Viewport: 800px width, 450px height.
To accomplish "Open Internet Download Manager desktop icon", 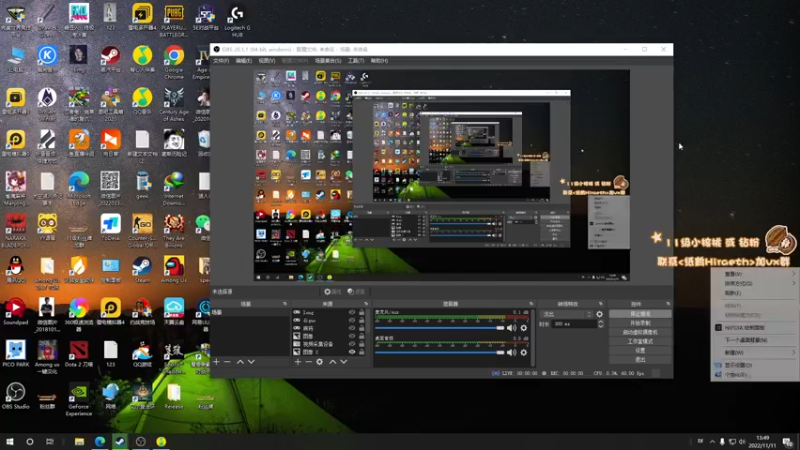I will 174,189.
